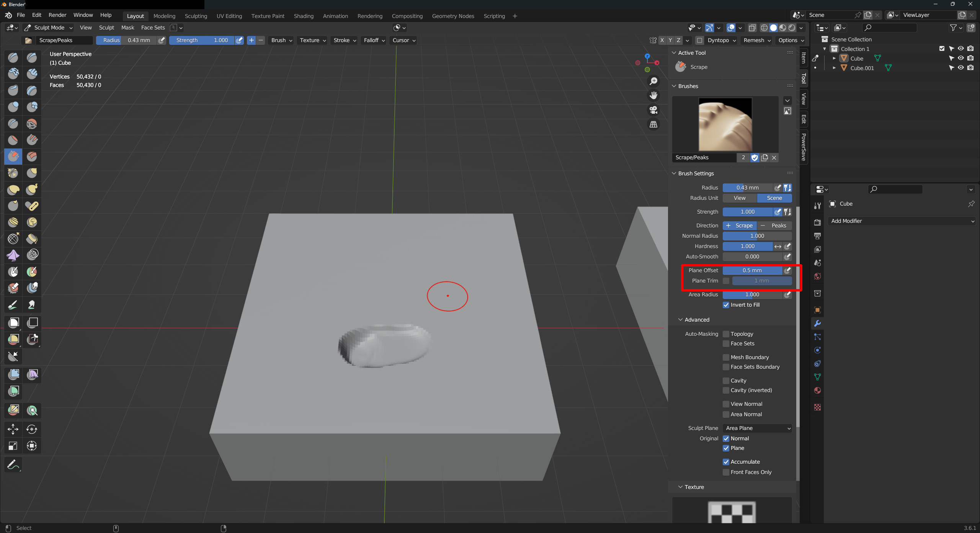Toggle Accumulate checkbox
This screenshot has height=533, width=980.
726,462
